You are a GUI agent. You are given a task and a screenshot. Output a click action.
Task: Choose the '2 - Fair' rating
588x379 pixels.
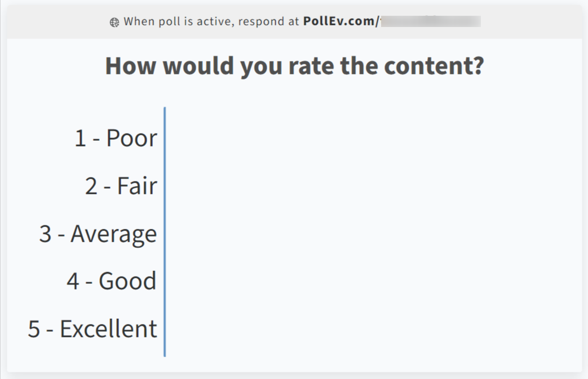click(x=121, y=186)
